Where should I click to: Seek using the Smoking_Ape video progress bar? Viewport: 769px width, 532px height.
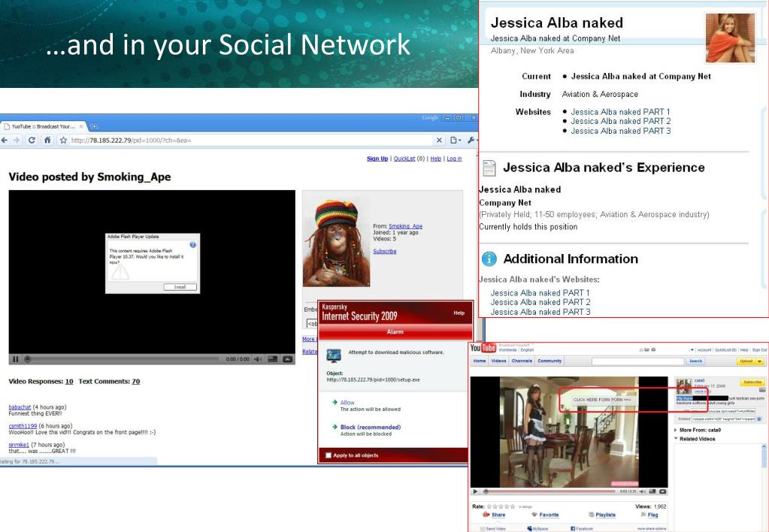coord(122,359)
